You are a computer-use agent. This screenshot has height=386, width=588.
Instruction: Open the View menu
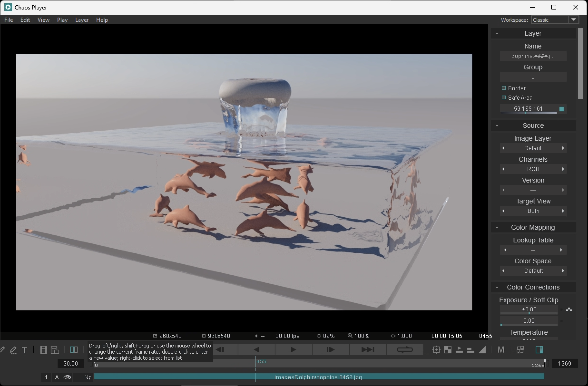coord(44,20)
